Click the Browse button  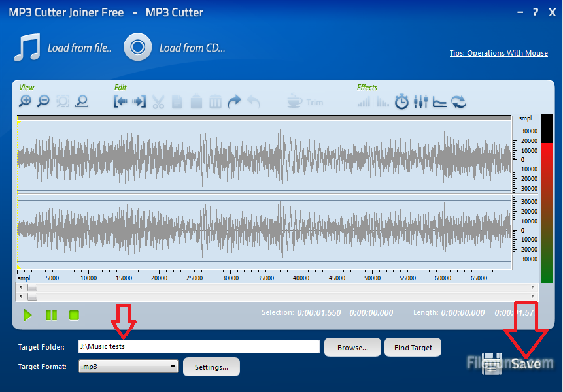[x=352, y=347]
